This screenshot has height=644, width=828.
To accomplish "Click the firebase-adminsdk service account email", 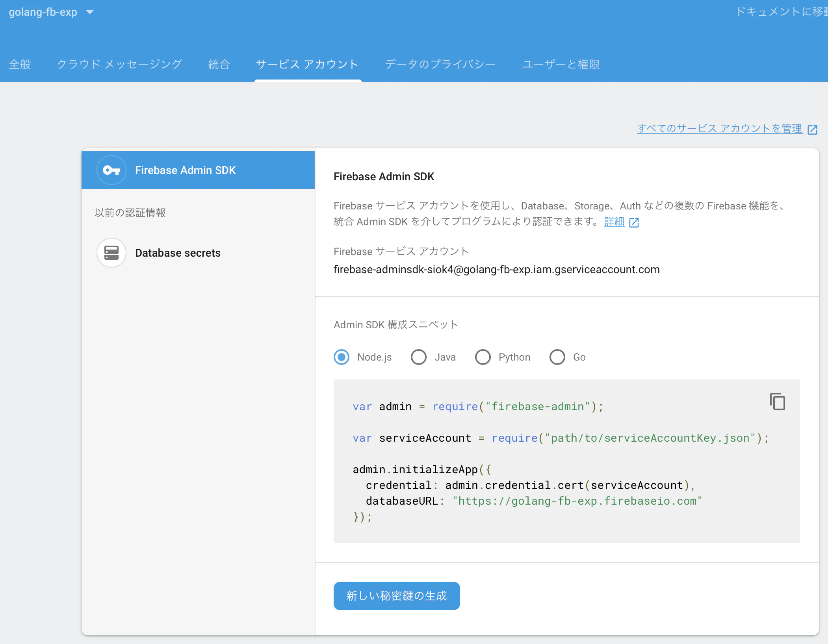I will pos(496,270).
